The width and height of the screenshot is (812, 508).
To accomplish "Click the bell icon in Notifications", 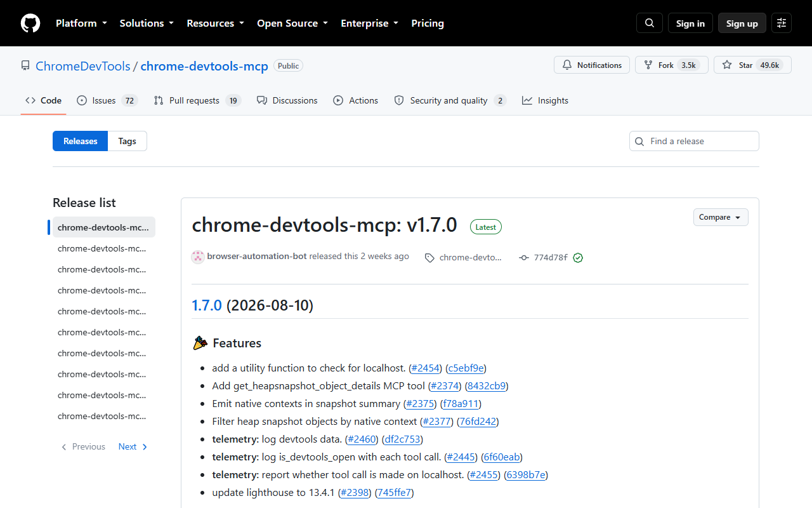I will coord(567,65).
